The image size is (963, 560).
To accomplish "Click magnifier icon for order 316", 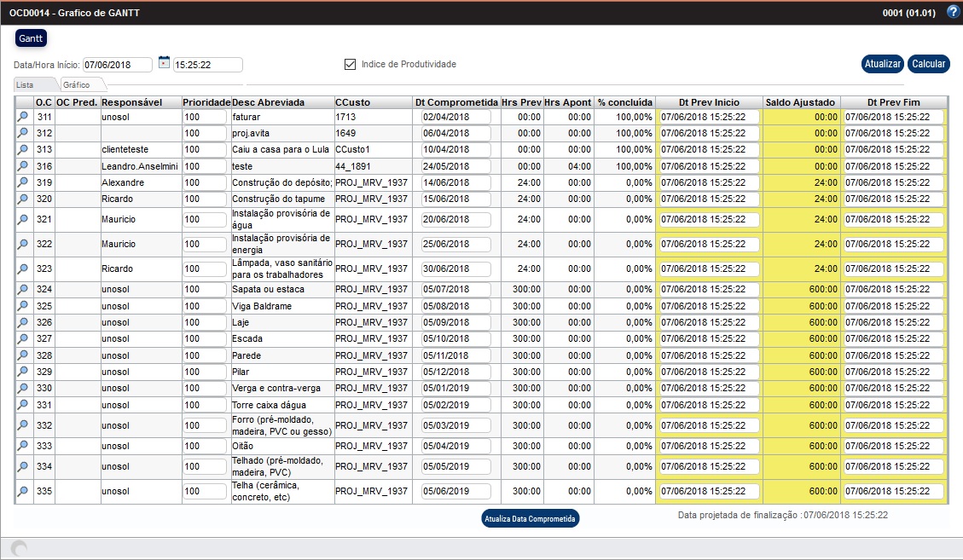I will coord(23,166).
